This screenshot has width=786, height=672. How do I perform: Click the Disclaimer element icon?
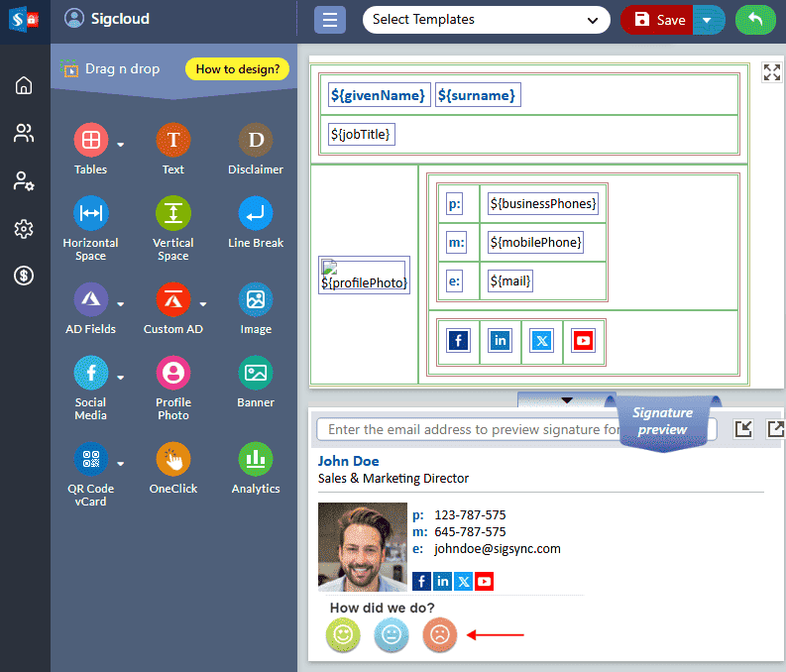(256, 141)
